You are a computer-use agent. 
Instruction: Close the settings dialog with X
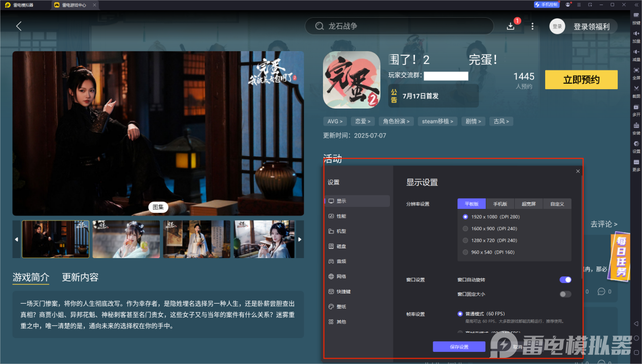click(578, 171)
